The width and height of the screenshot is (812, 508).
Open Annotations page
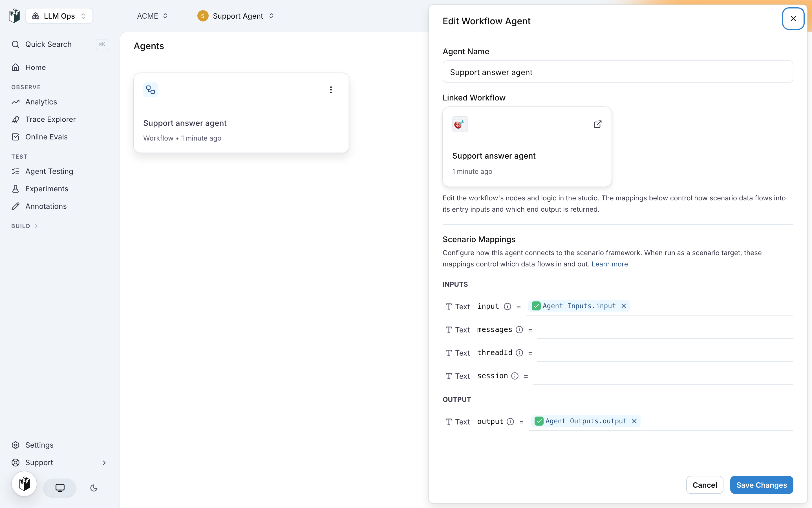tap(60, 206)
